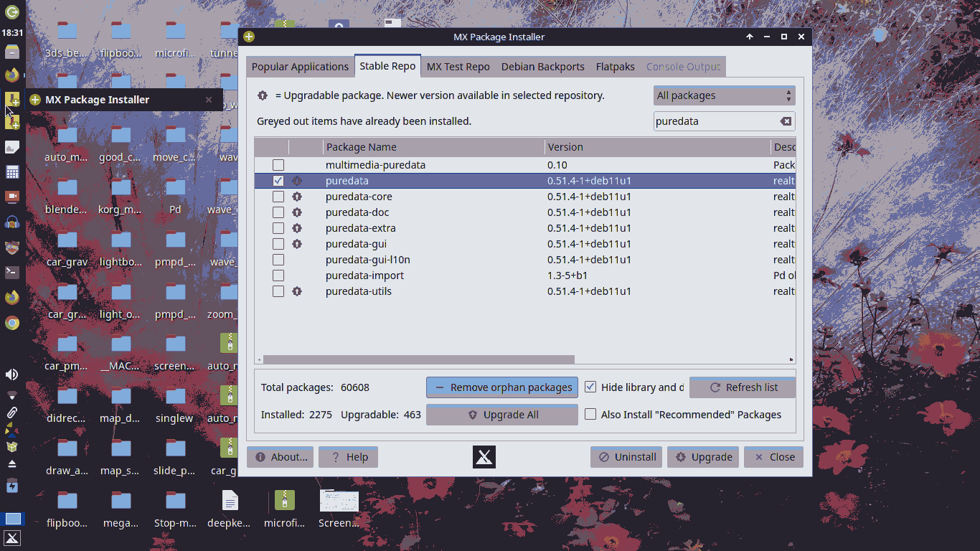Open the Flatpaks tab
The image size is (980, 551).
(x=616, y=67)
